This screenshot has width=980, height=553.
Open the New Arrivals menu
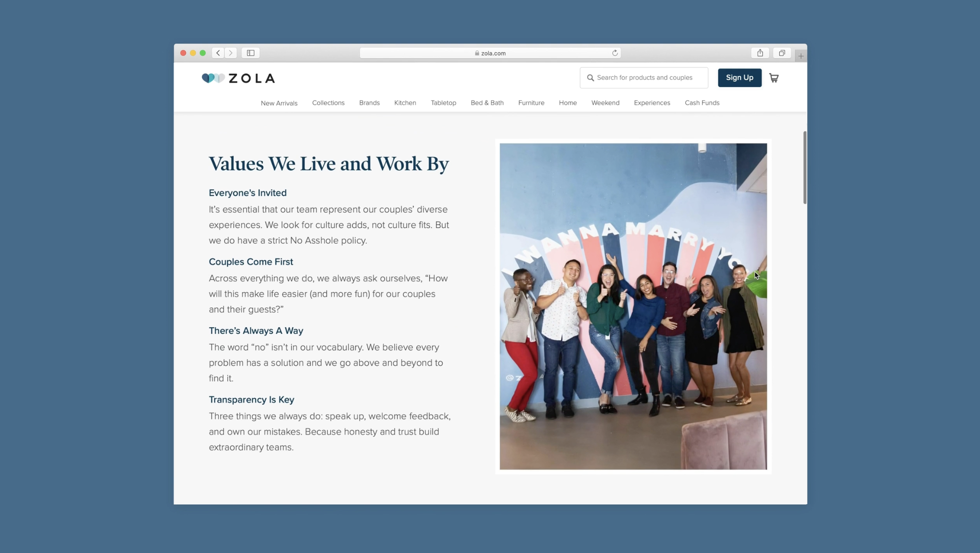coord(279,103)
